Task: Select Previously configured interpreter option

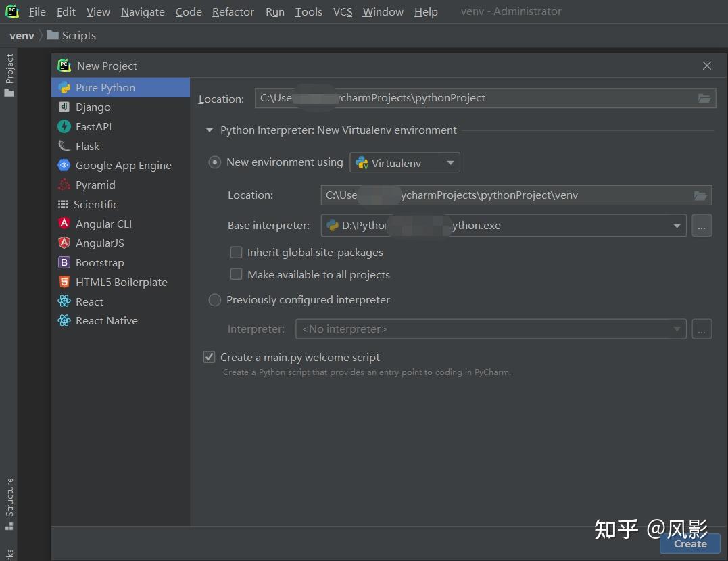Action: pos(214,299)
